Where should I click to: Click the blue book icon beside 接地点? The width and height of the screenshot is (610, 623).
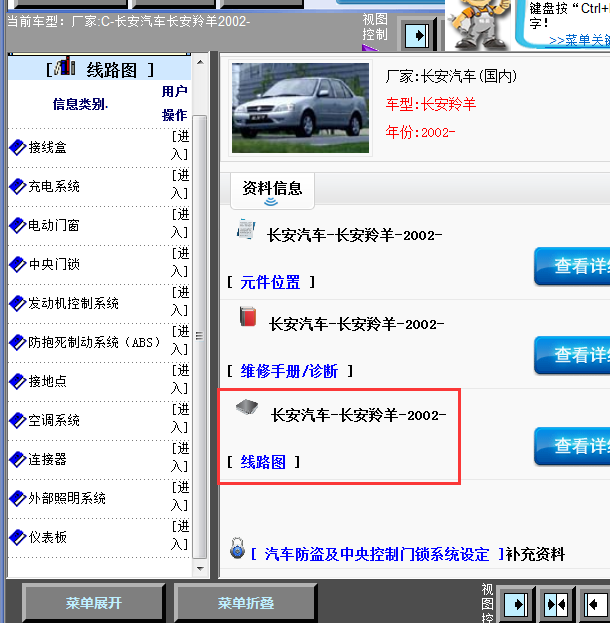17,381
